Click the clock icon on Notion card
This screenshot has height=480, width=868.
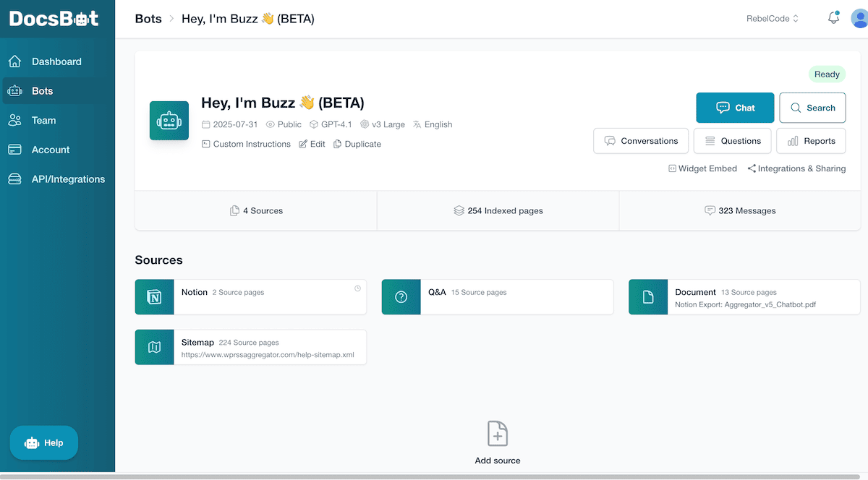[357, 288]
